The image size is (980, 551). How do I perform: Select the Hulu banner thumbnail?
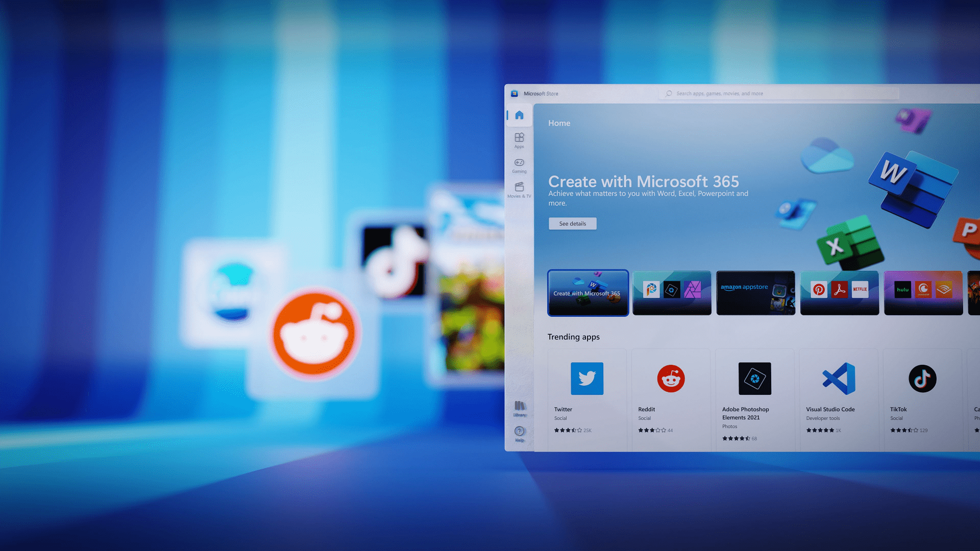pyautogui.click(x=923, y=293)
